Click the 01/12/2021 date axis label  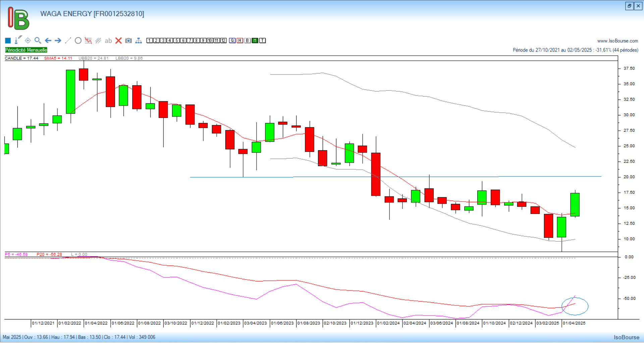tap(43, 323)
